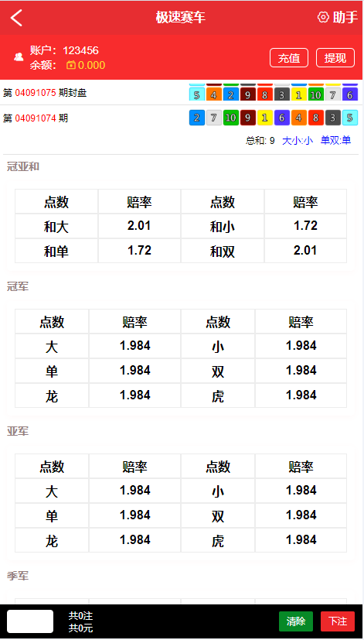This screenshot has height=640, width=364.
Task: Click the 2.01 odds beside 和双
Action: click(x=306, y=251)
